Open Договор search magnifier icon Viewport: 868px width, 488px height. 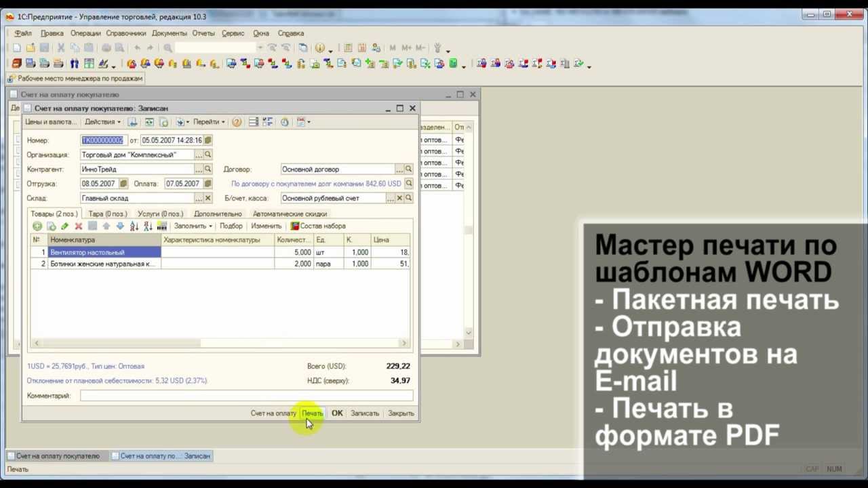pos(408,169)
